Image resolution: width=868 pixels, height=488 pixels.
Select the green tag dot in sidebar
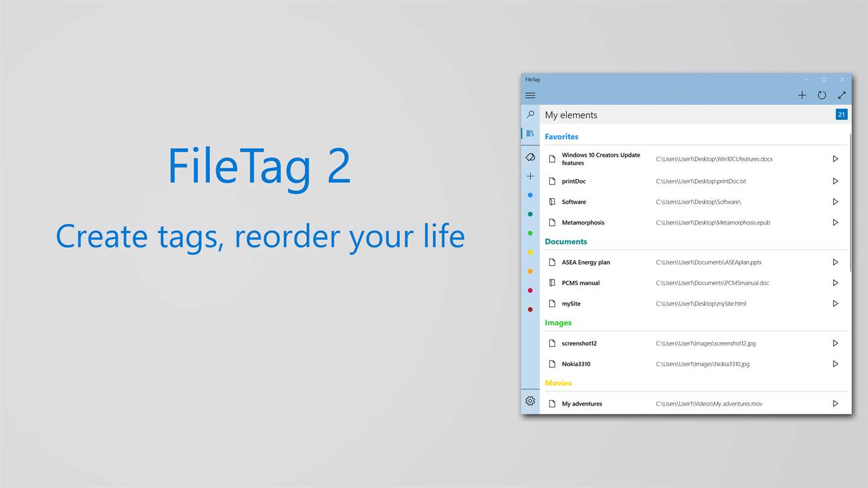pyautogui.click(x=530, y=233)
